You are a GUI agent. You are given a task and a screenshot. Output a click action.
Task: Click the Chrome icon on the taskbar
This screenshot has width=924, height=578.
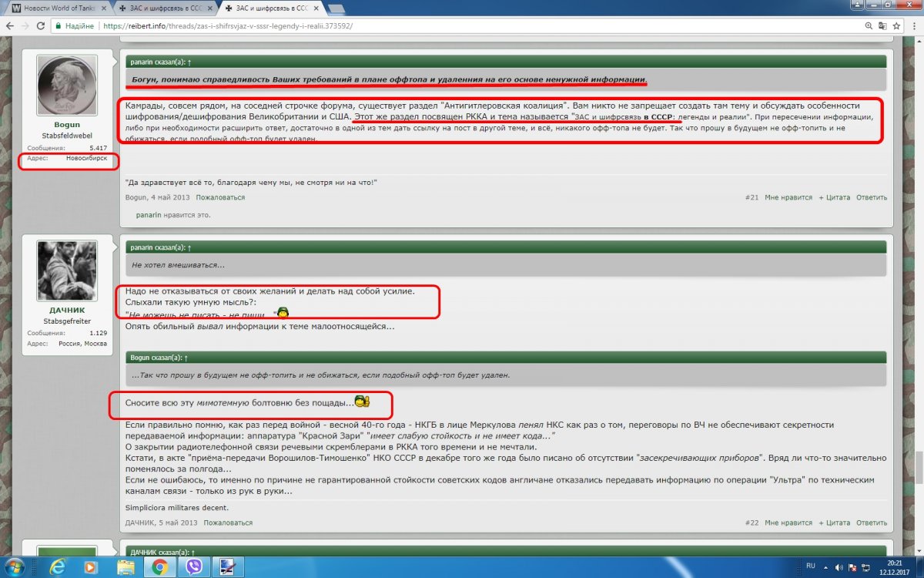(x=159, y=566)
